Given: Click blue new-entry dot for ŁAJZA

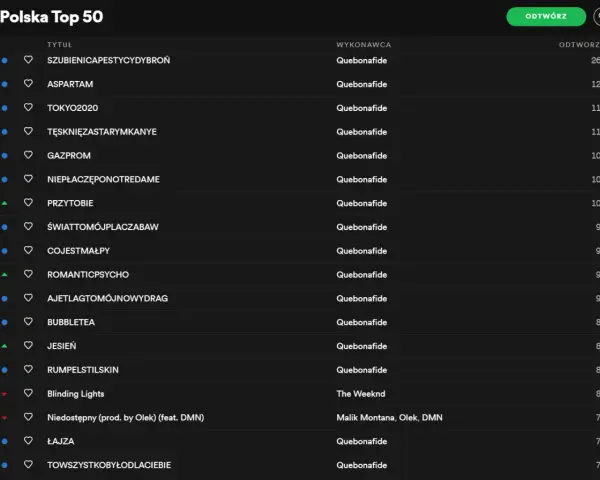Looking at the screenshot, I should pos(5,441).
